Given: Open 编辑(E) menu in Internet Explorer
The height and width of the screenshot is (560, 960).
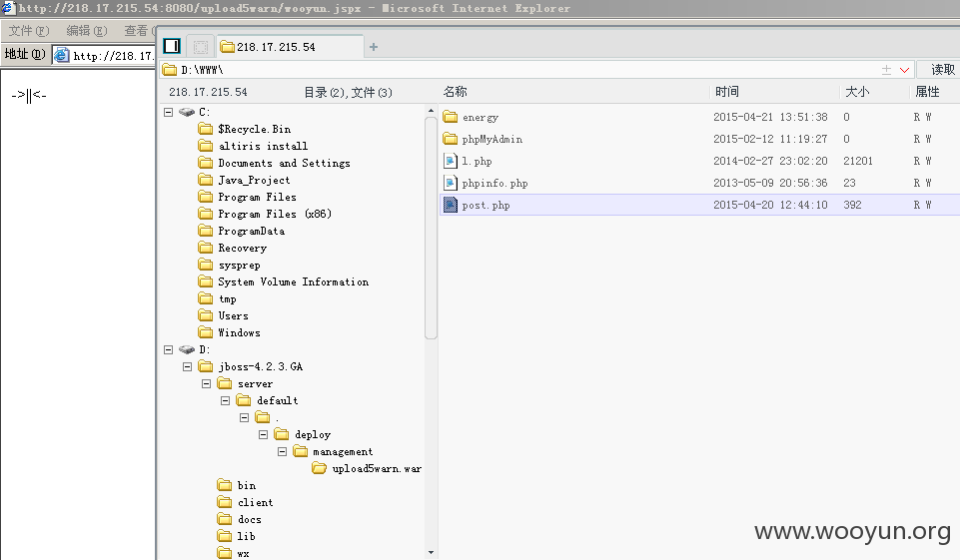Looking at the screenshot, I should tap(87, 31).
